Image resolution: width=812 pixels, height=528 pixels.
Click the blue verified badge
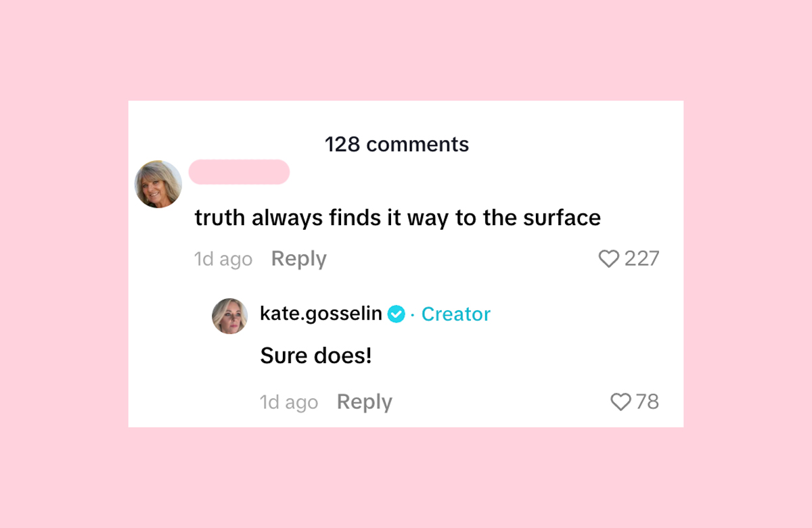(397, 314)
